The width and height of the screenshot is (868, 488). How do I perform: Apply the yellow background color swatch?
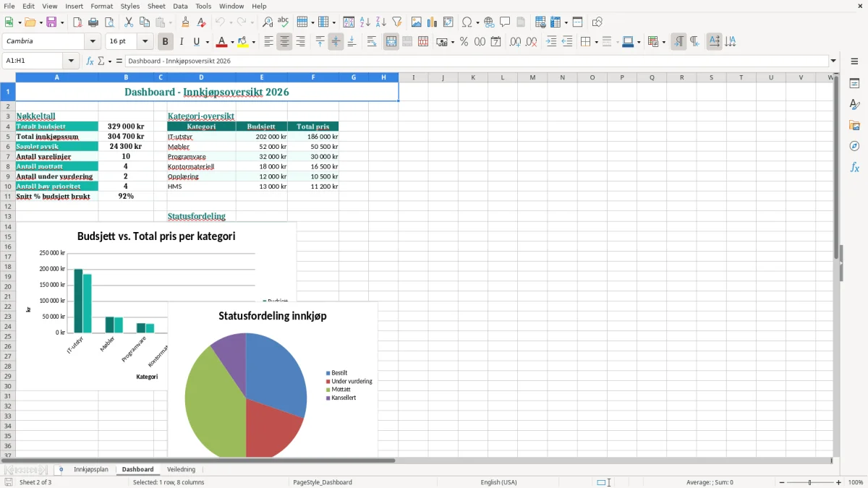pyautogui.click(x=243, y=42)
